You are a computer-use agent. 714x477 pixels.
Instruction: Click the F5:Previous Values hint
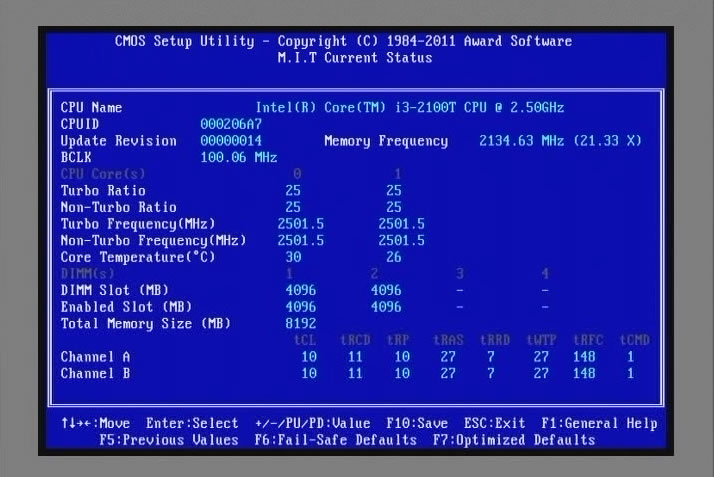click(x=169, y=440)
